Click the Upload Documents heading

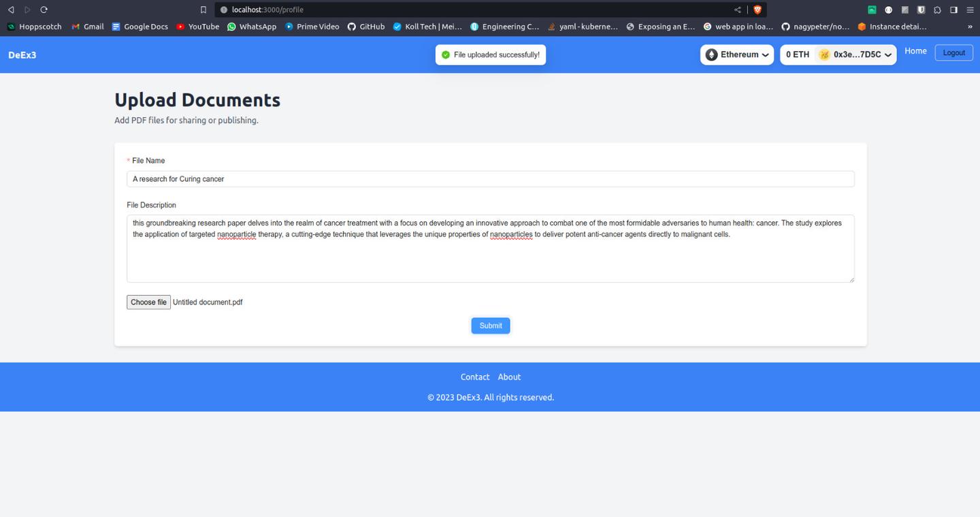(197, 99)
